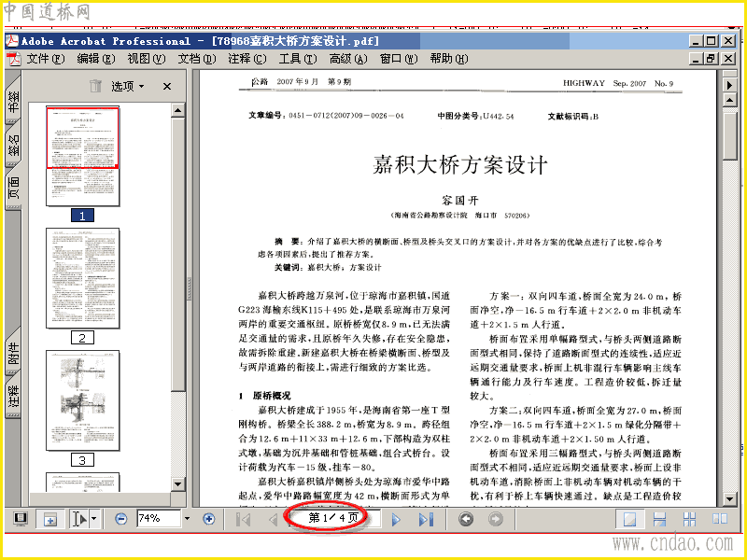Select the continuous page layout icon
The height and width of the screenshot is (560, 747).
point(660,519)
